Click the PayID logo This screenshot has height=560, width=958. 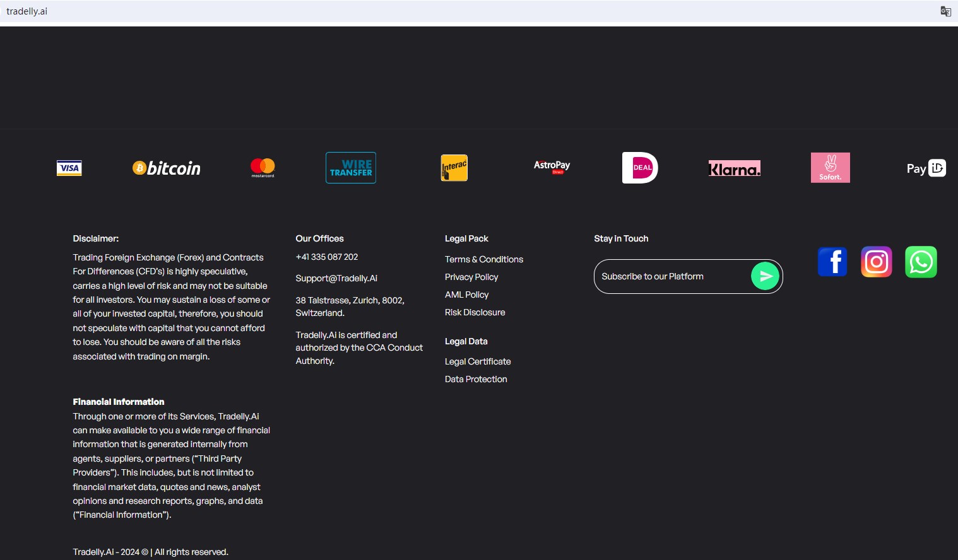click(x=926, y=168)
